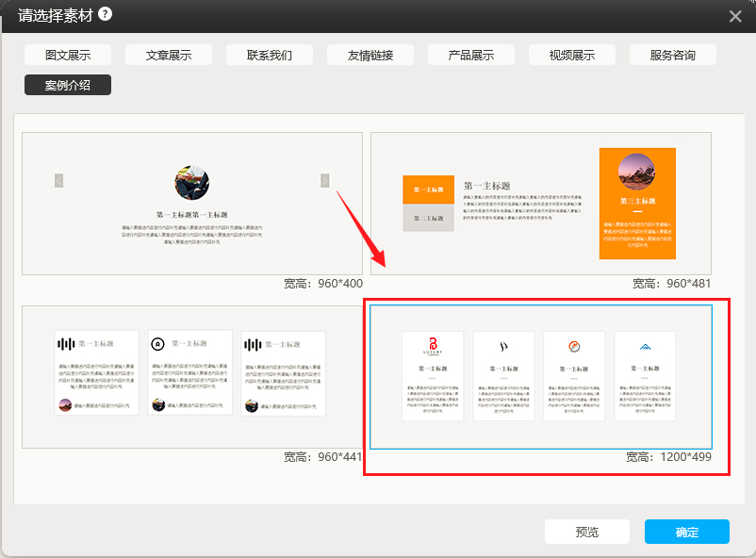The width and height of the screenshot is (756, 558).
Task: Choose the 960*481 orange card template
Action: tap(540, 203)
